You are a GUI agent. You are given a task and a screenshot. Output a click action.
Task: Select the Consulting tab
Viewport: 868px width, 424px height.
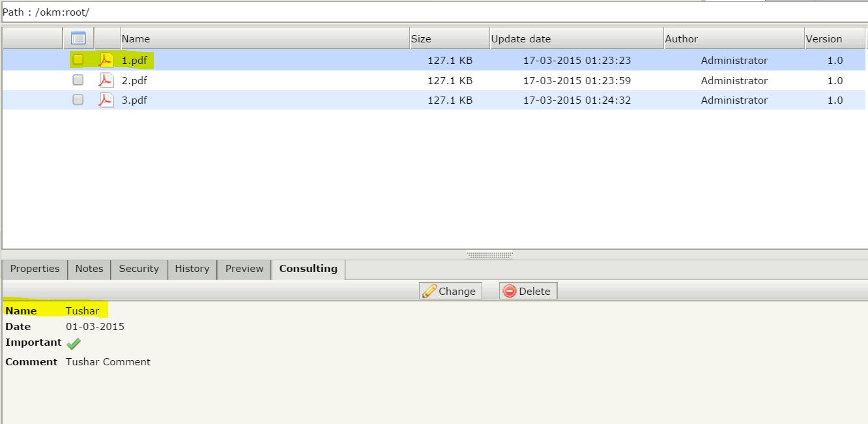pos(308,269)
